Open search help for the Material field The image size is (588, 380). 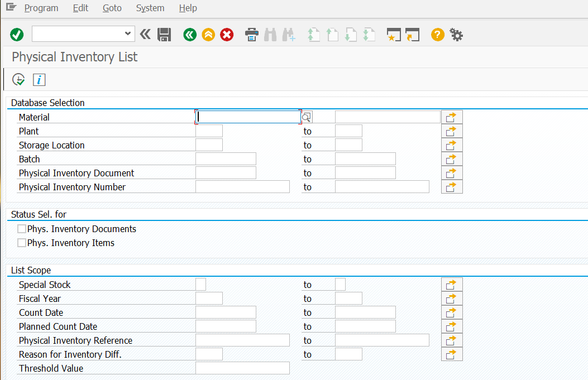(307, 117)
